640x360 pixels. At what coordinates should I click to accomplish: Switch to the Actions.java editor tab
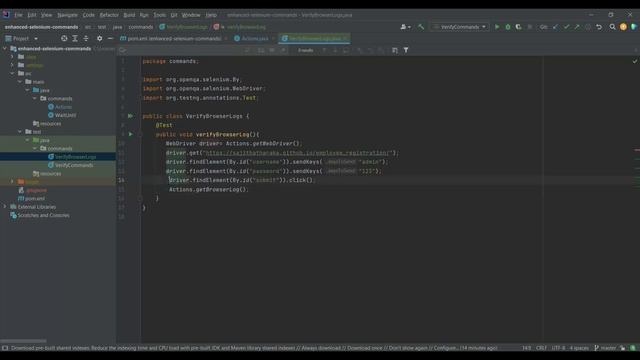(254, 38)
